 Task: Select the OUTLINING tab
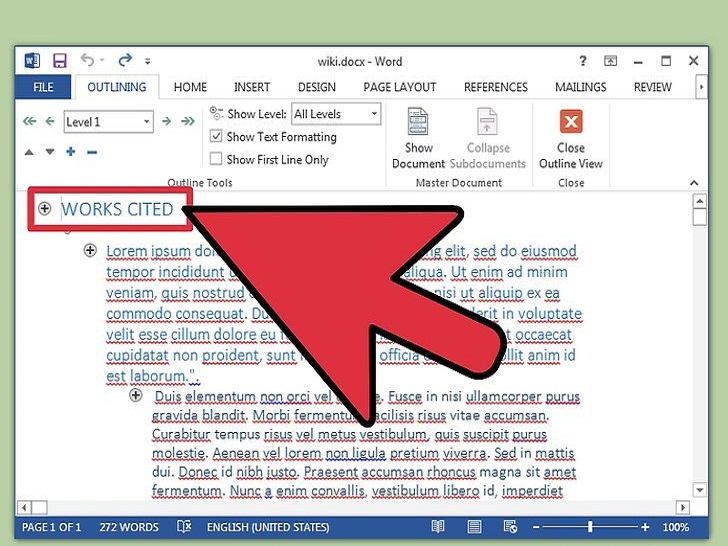click(117, 87)
